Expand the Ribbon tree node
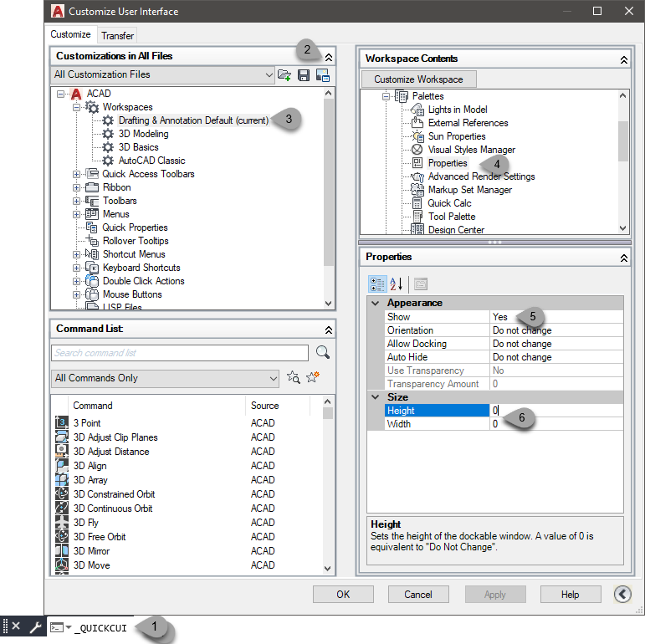Viewport: 645px width, 644px height. [x=76, y=187]
